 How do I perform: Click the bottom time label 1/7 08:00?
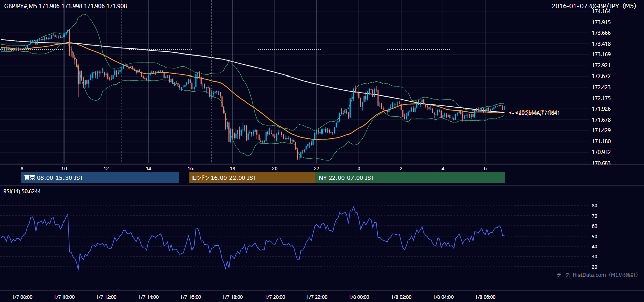pyautogui.click(x=22, y=297)
